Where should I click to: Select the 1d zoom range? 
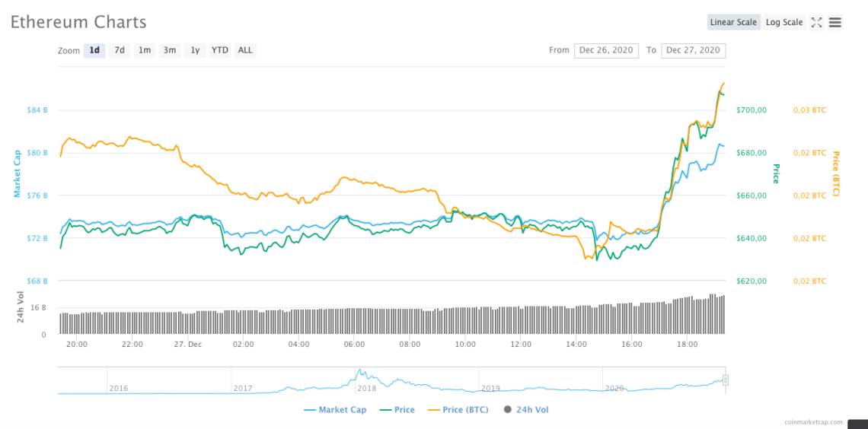pyautogui.click(x=94, y=50)
